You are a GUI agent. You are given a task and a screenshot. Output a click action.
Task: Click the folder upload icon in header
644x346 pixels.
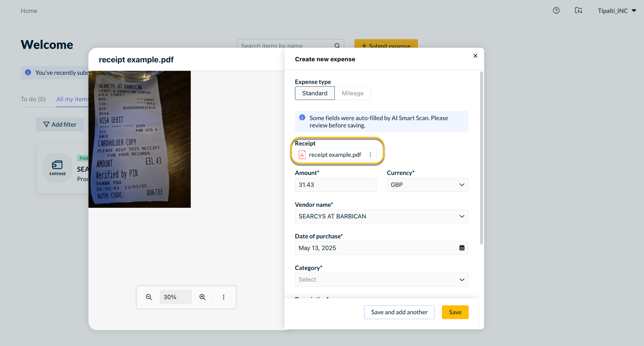pyautogui.click(x=578, y=11)
